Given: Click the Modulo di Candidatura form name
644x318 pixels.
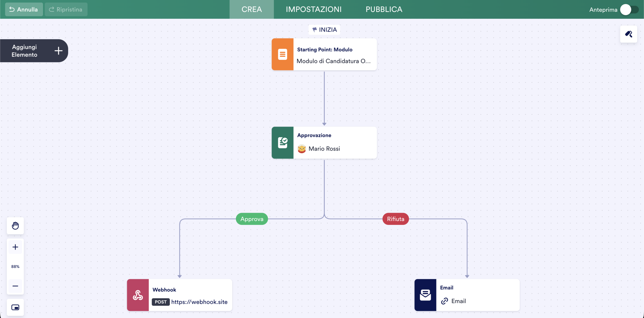Looking at the screenshot, I should click(x=334, y=61).
